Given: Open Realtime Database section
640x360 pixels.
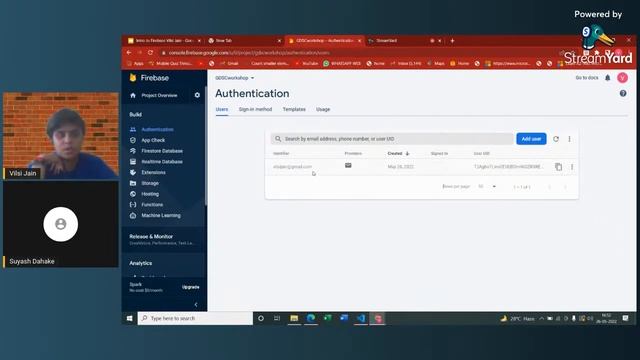Looking at the screenshot, I should coord(162,162).
